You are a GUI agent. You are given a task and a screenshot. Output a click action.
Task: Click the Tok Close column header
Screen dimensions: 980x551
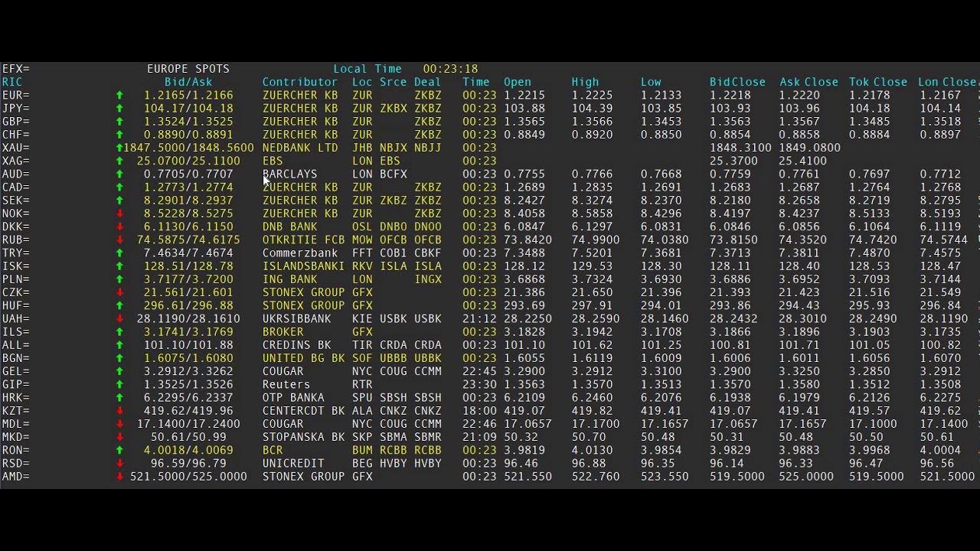coord(878,82)
